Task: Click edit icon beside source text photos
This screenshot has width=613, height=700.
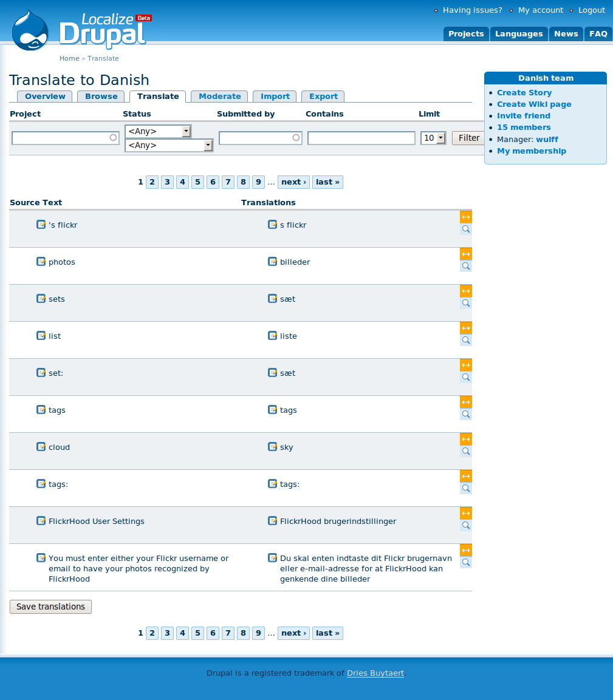Action: pos(41,261)
